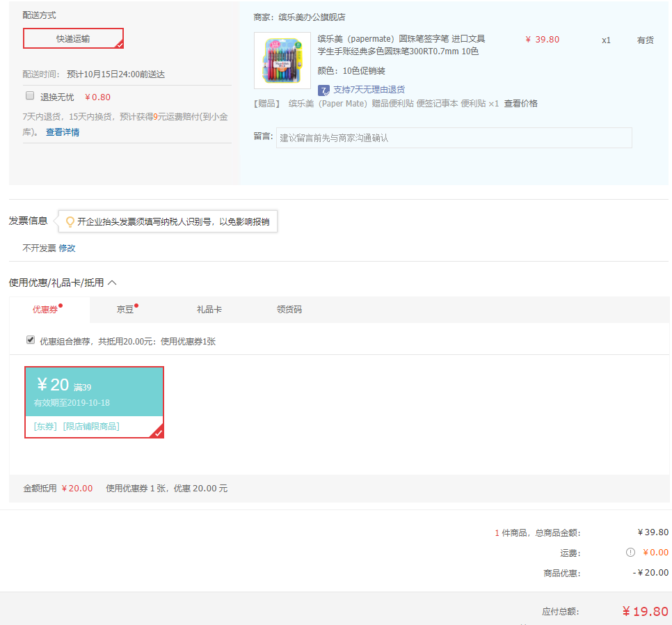Viewport: 672px width, 625px height.
Task: Click the shipping fee info icon
Action: click(630, 552)
